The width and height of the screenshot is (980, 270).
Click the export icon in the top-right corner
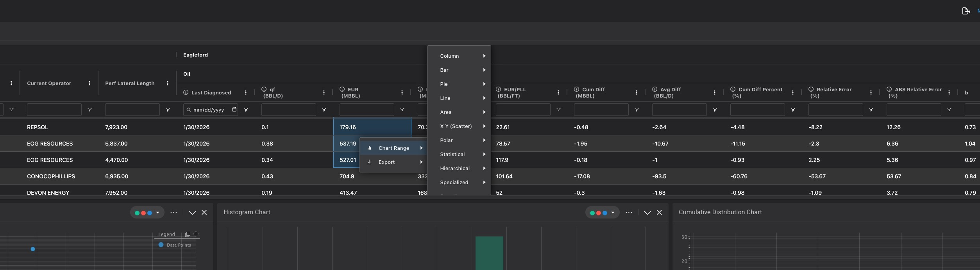coord(966,11)
